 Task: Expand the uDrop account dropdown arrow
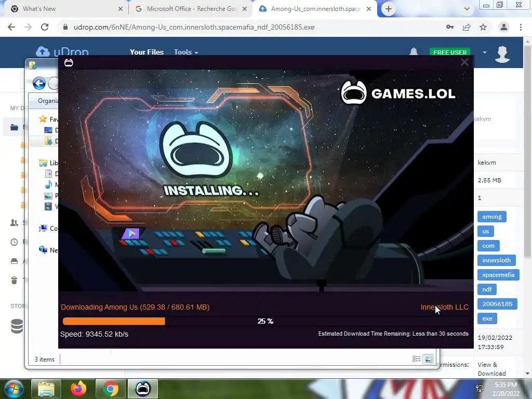485,52
